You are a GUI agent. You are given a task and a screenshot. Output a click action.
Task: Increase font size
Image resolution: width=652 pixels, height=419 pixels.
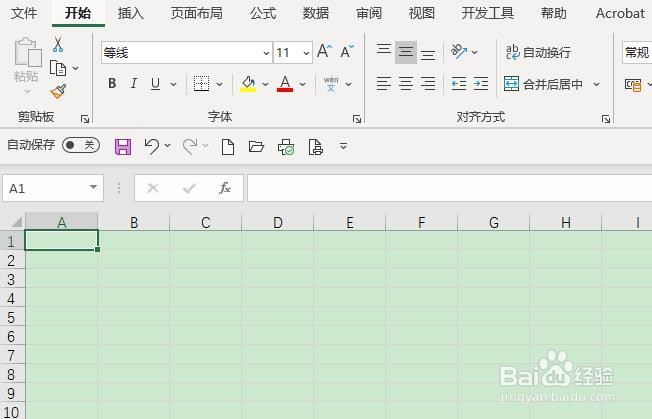point(324,52)
